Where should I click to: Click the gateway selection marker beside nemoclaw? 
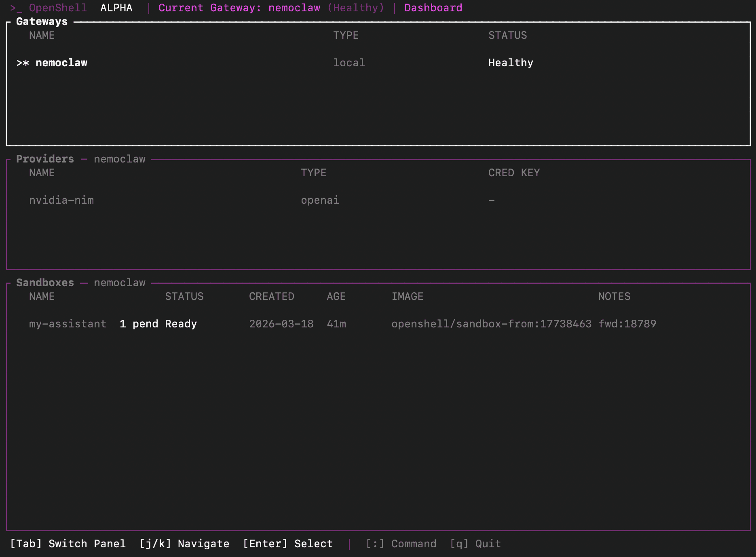22,63
